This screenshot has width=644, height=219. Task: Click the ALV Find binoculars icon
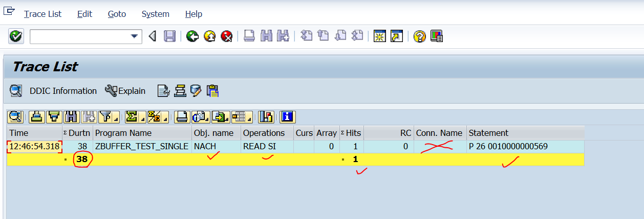(x=71, y=117)
